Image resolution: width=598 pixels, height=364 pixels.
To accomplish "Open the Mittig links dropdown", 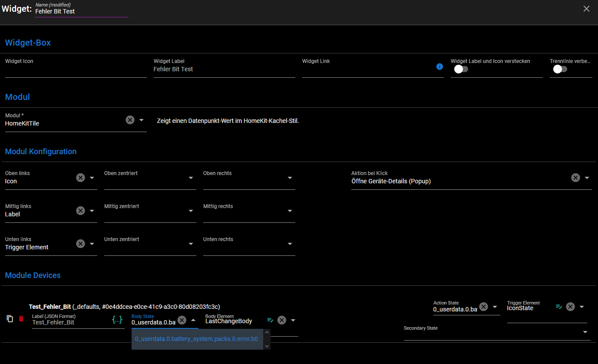I will [92, 211].
